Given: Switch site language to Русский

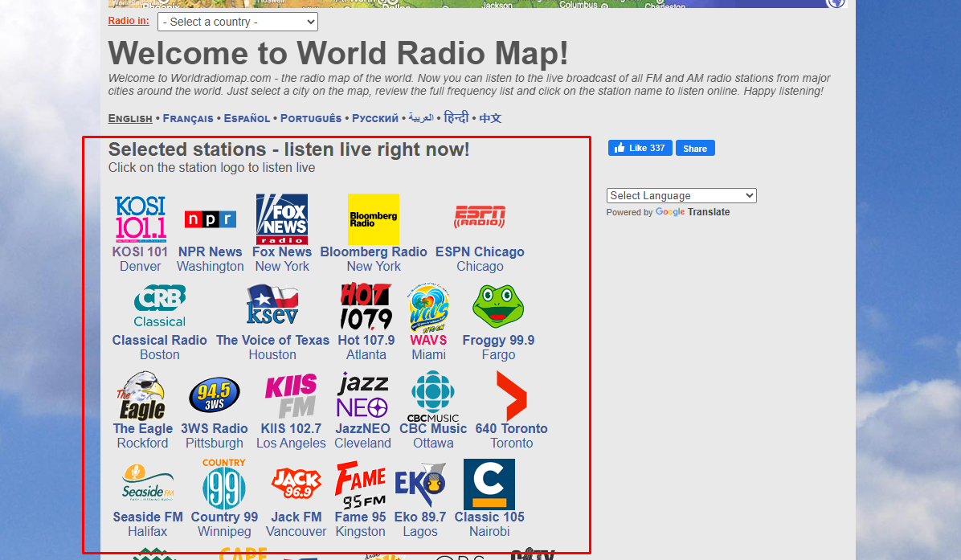Looking at the screenshot, I should (375, 118).
